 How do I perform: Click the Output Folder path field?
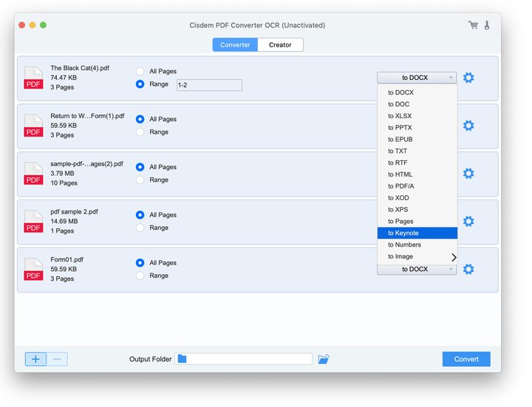click(243, 359)
